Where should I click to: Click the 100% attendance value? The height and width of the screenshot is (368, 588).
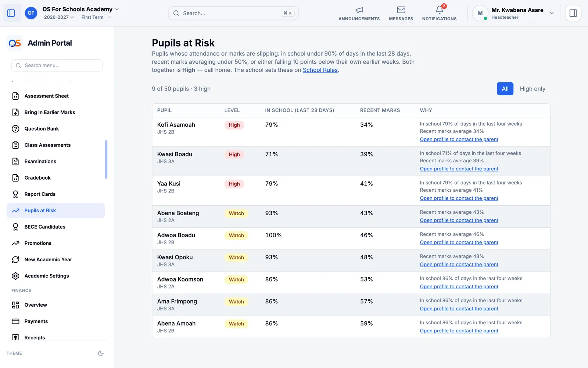click(x=273, y=235)
